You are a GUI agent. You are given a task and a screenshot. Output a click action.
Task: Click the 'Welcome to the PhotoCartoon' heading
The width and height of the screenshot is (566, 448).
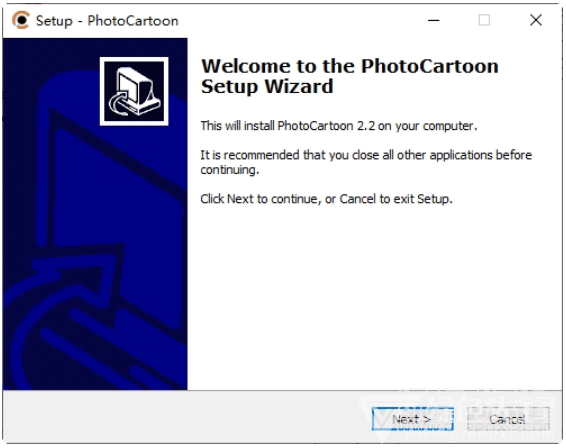pyautogui.click(x=349, y=66)
